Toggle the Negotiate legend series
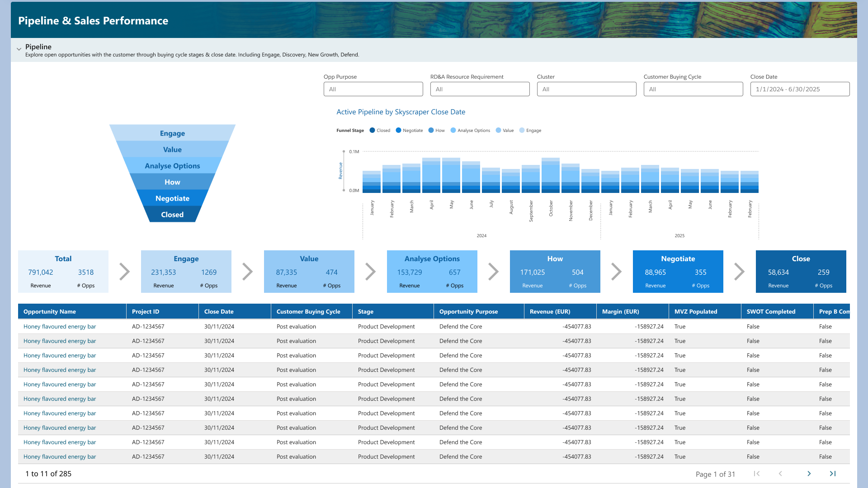868x488 pixels. point(398,130)
